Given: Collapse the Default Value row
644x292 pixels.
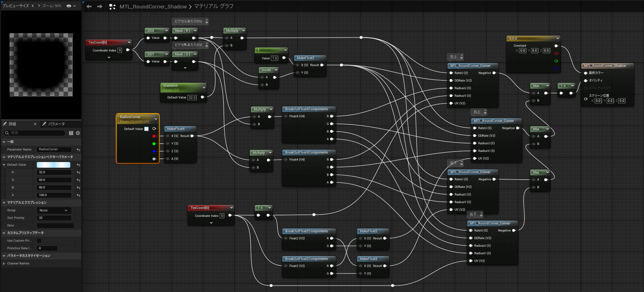Looking at the screenshot, I should click(x=4, y=165).
